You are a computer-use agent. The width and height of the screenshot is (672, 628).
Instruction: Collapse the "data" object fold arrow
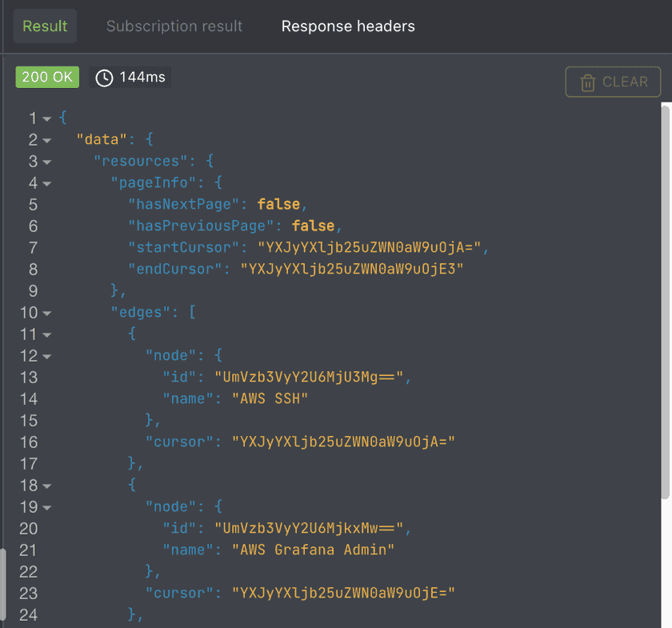point(47,140)
